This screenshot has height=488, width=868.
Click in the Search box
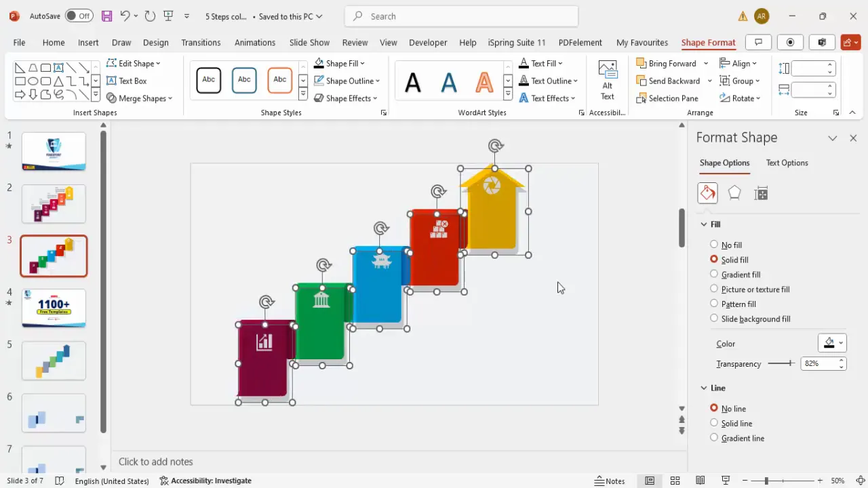(462, 16)
